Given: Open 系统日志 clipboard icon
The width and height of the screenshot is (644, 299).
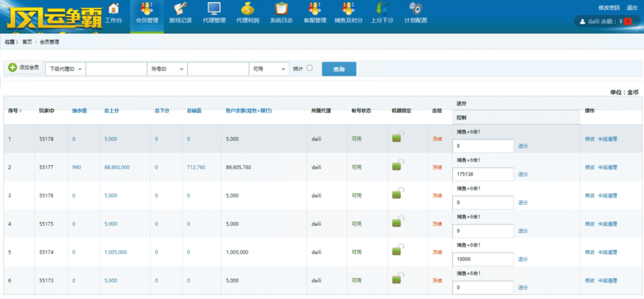Looking at the screenshot, I should coord(281,9).
